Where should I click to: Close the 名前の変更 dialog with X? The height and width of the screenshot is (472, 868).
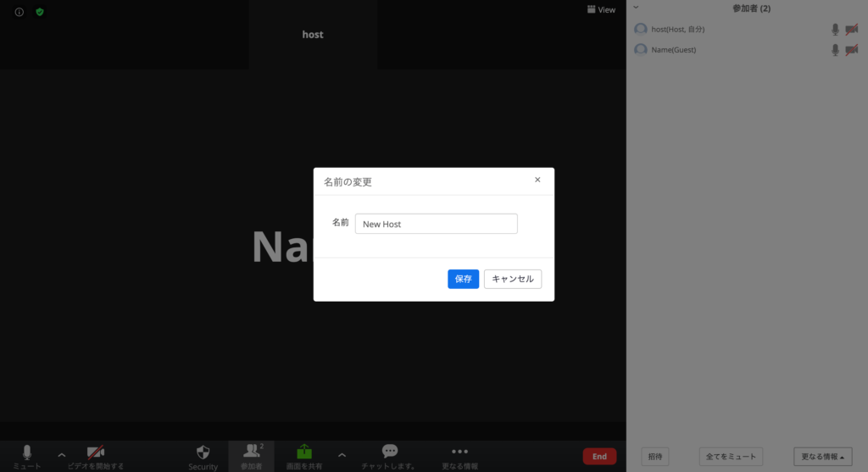tap(537, 180)
